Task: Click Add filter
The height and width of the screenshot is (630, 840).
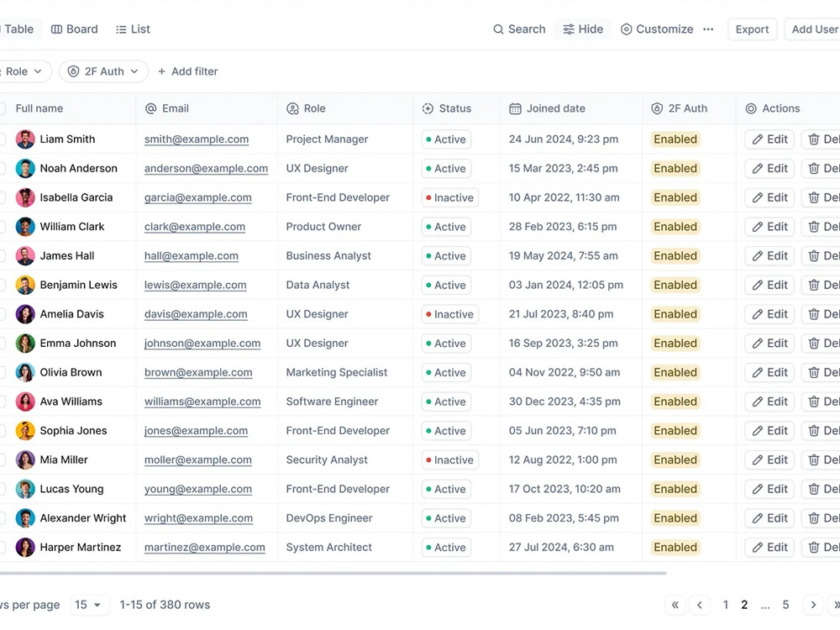Action: pos(188,71)
